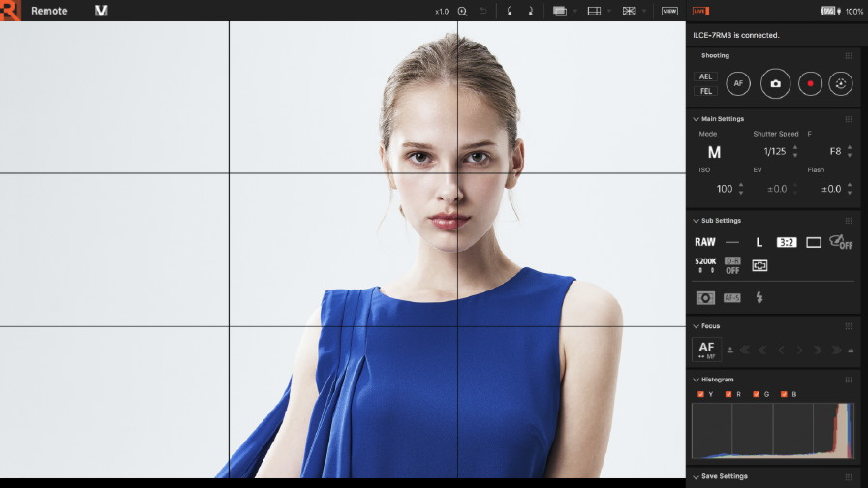Toggle the B histogram channel checkbox
The width and height of the screenshot is (868, 488).
pos(784,394)
